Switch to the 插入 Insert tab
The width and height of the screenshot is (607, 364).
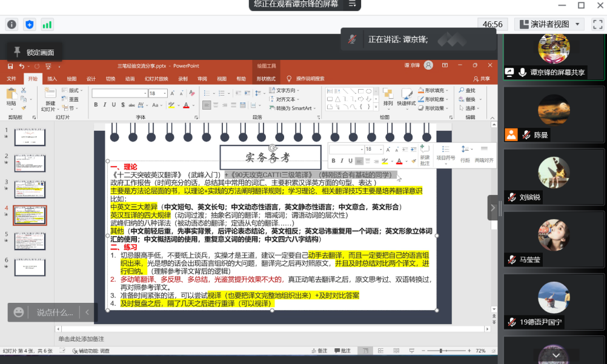tap(52, 79)
